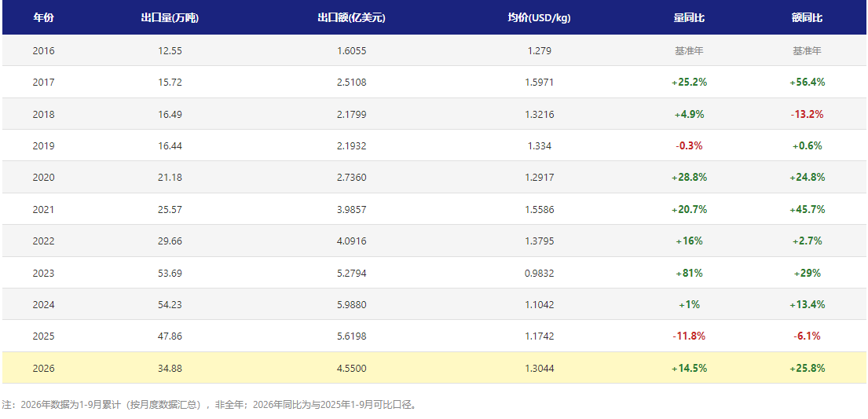
Task: Click export volume 16.44
Action: pos(170,145)
